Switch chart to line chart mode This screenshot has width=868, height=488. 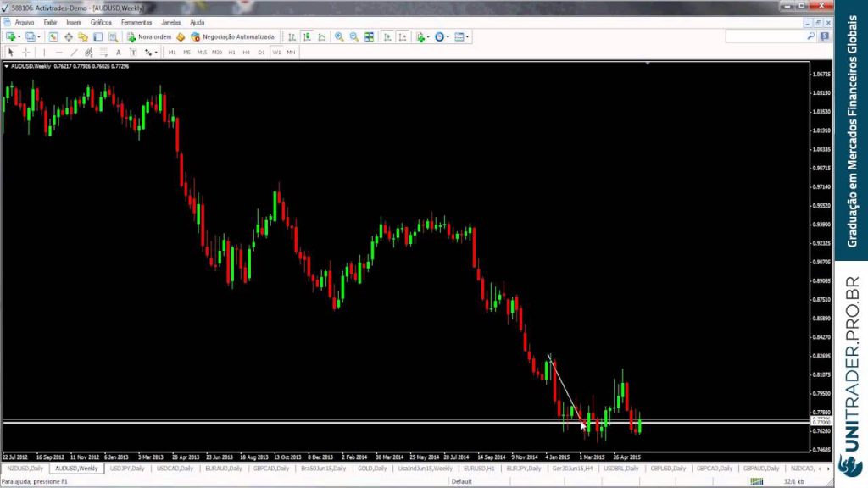(321, 37)
